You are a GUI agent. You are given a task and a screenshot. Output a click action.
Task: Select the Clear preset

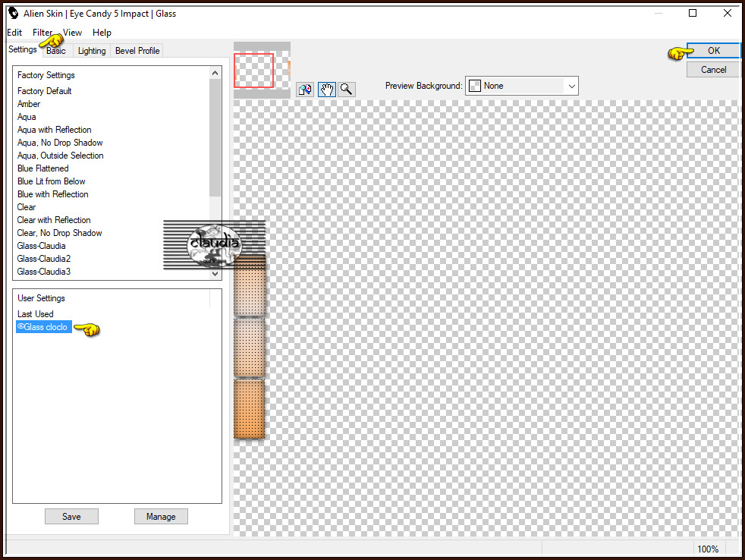[x=26, y=207]
